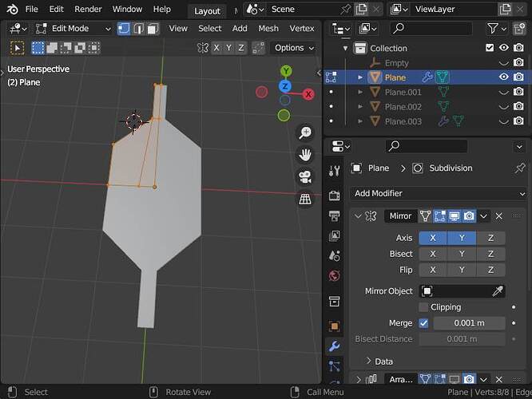Toggle Merge checkbox in Mirror modifier
532x399 pixels.
(423, 323)
